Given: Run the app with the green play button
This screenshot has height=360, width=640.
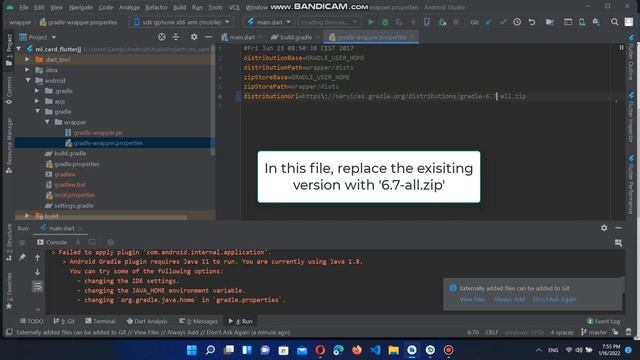Looking at the screenshot, I should point(371,22).
